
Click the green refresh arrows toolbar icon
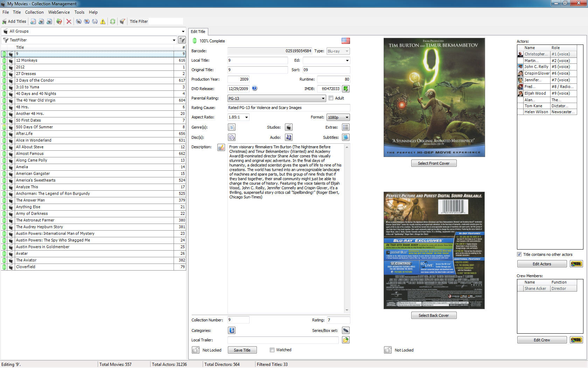[x=113, y=21]
